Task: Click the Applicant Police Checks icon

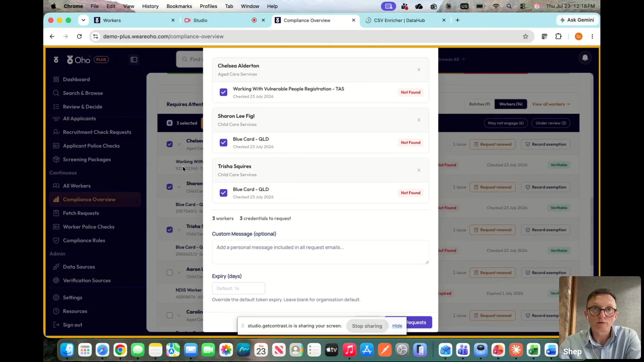Action: point(56,146)
